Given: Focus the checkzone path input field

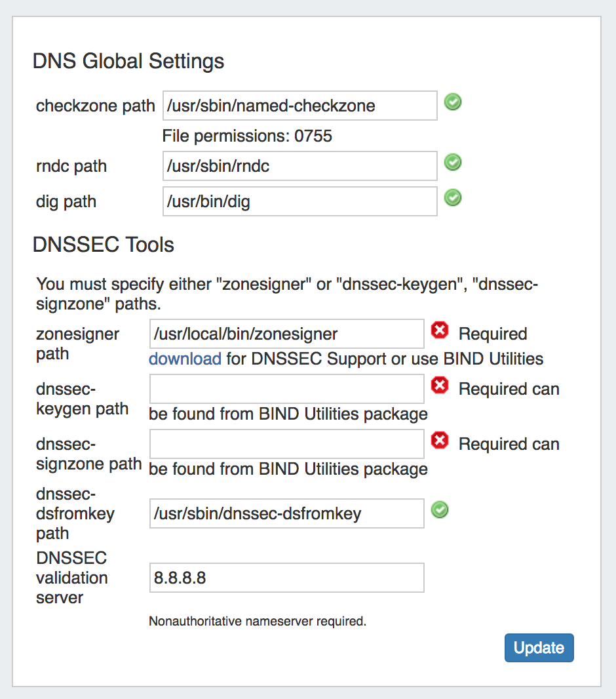Looking at the screenshot, I should (299, 106).
